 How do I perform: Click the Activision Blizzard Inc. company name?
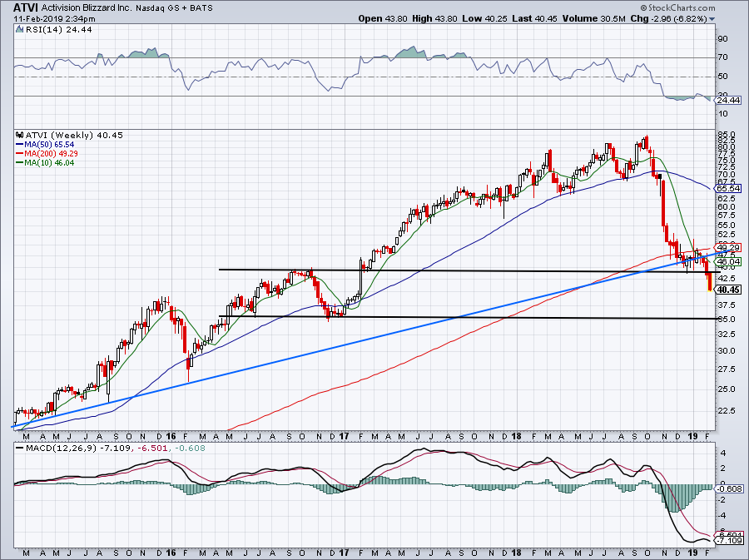pyautogui.click(x=86, y=8)
